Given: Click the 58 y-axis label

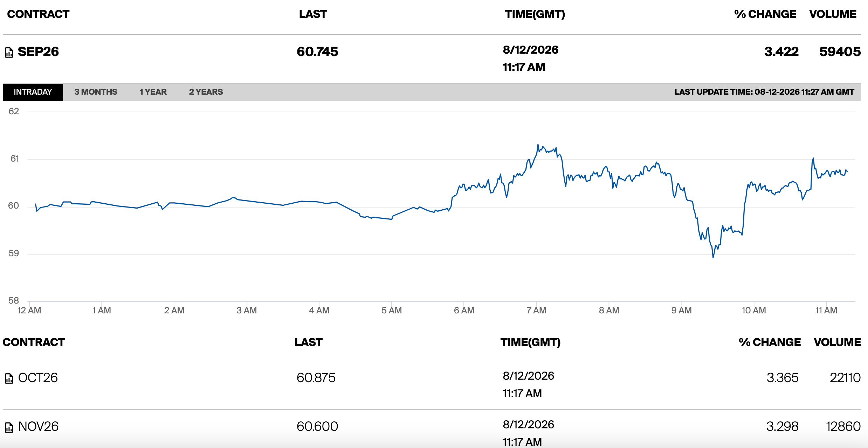Looking at the screenshot, I should click(x=14, y=301).
